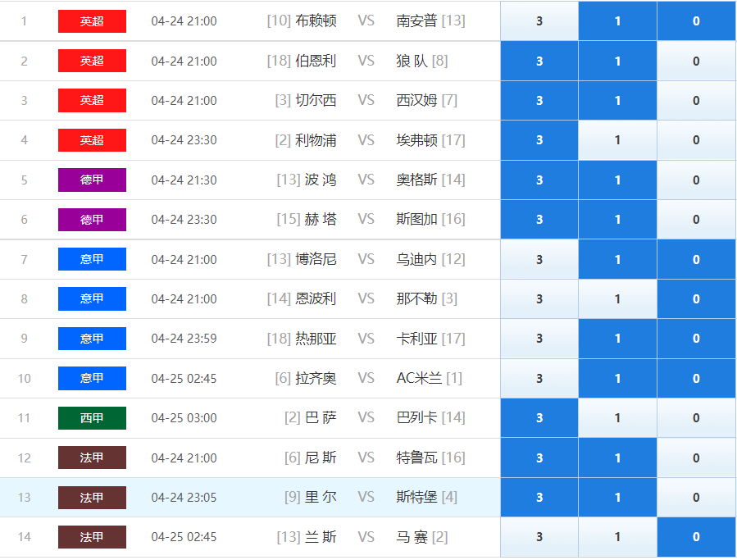
Task: Toggle option 0 for 布赖顿 vs 南安普
Action: [x=696, y=20]
